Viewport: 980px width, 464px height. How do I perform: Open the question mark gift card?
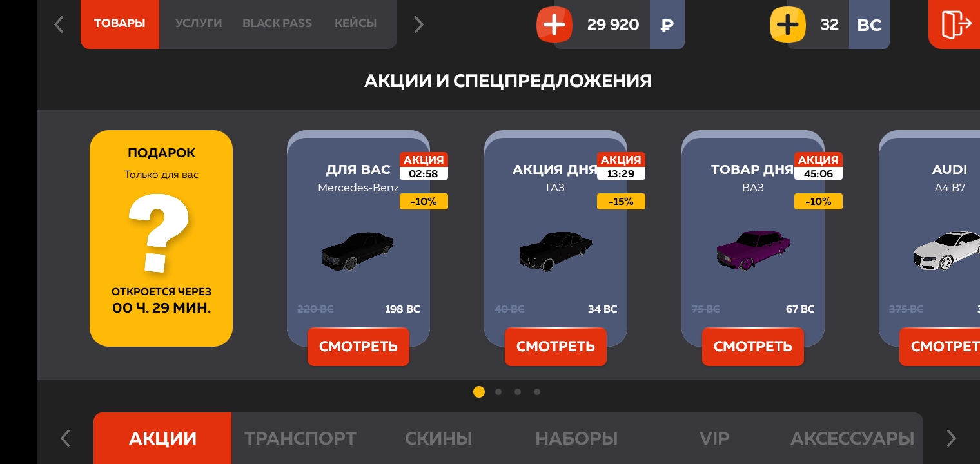[x=161, y=238]
